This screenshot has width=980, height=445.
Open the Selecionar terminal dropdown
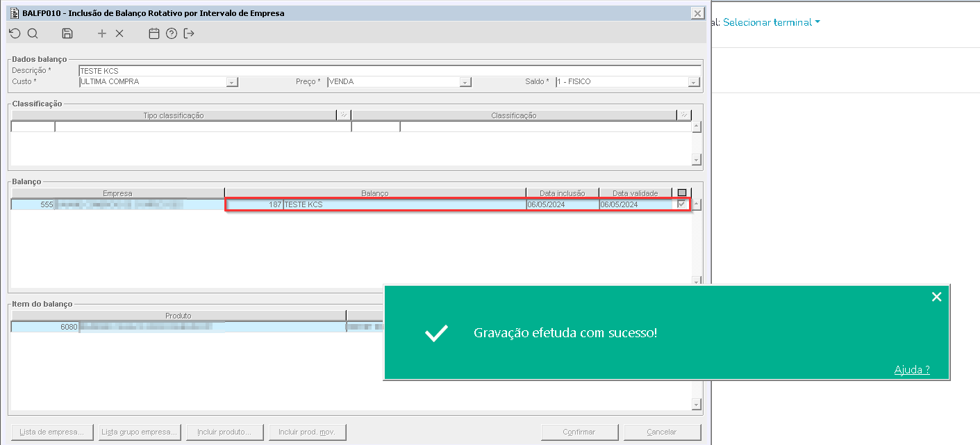click(772, 22)
